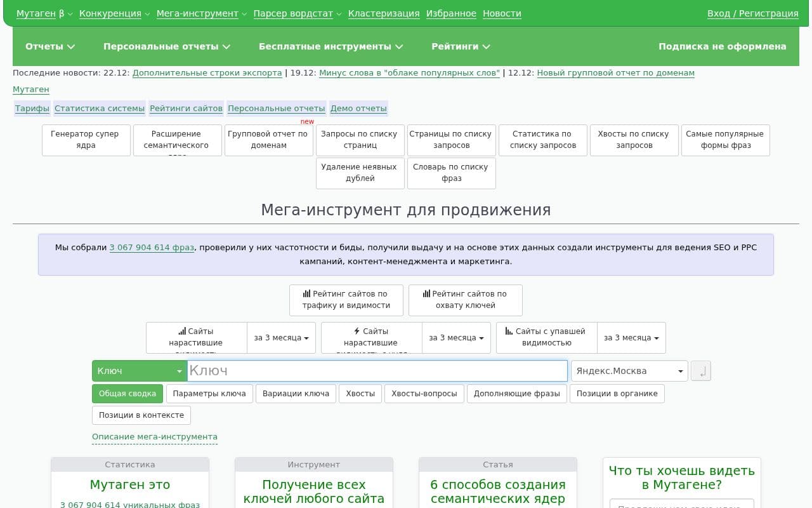Expand за 3 месяца for упавшей видимостью
The height and width of the screenshot is (508, 812).
631,338
